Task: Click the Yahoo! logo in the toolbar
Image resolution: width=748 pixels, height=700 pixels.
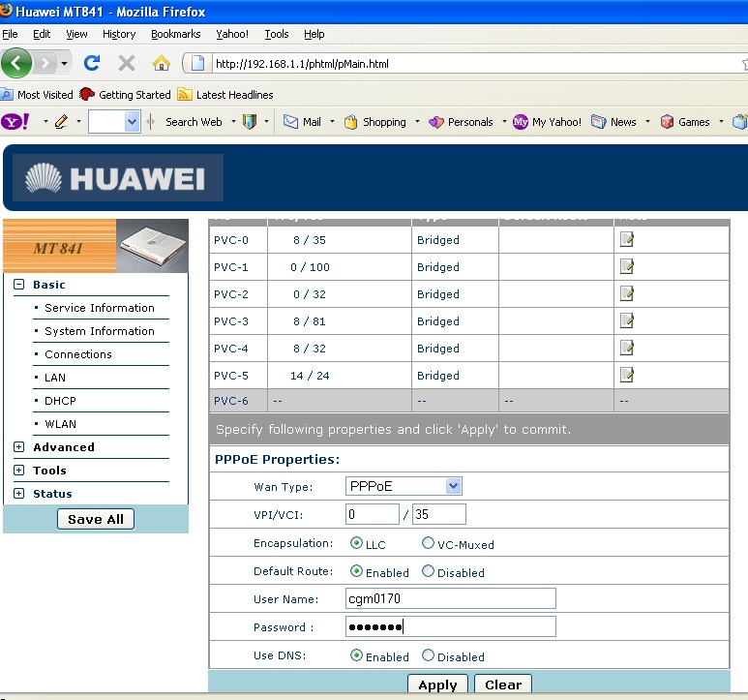Action: tap(15, 122)
